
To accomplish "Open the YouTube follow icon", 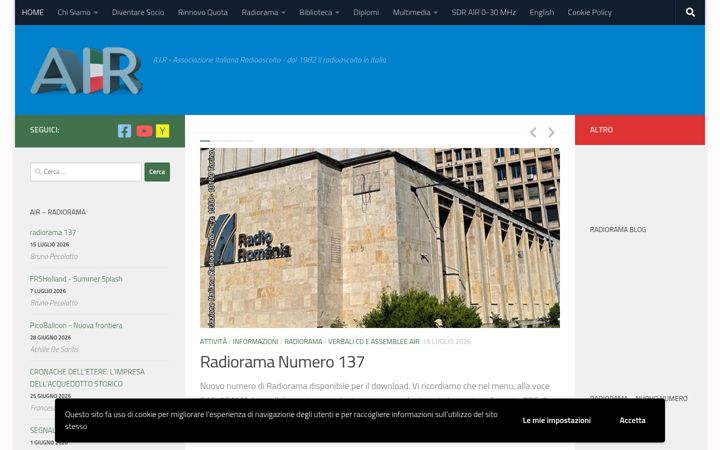I will 144,131.
